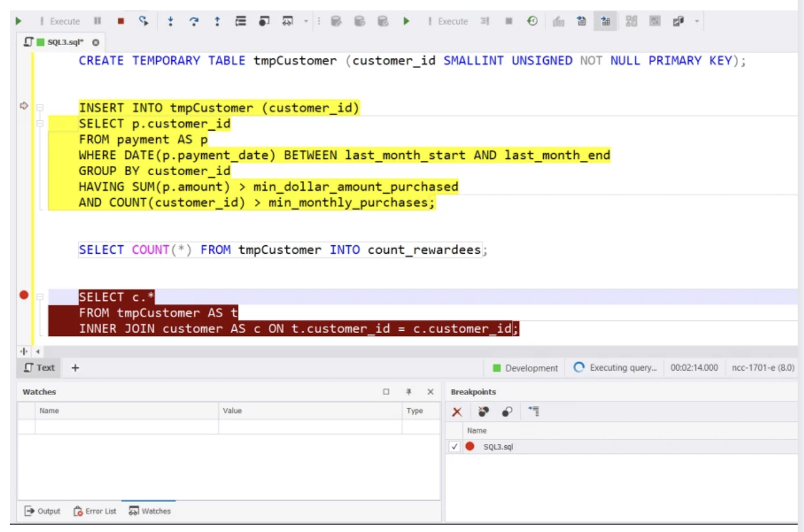
Task: Click the Delete All Breakpoints icon
Action: [x=484, y=412]
